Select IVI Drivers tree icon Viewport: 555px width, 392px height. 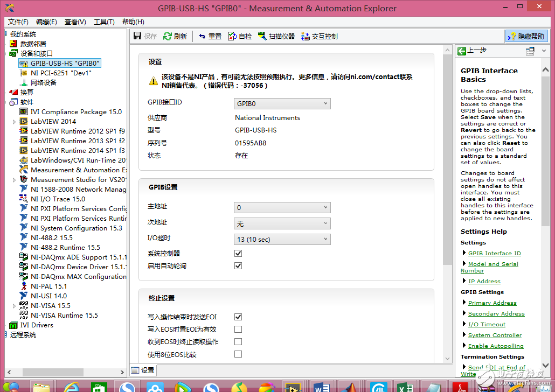tap(13, 325)
